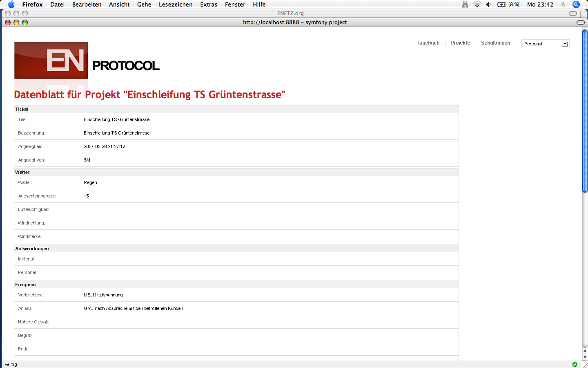The height and width of the screenshot is (368, 588).
Task: Toggle toolbar pill button in window title bar
Action: pos(580,22)
